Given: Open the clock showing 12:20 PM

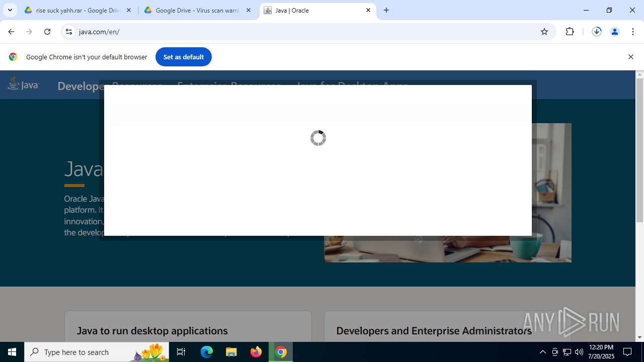Looking at the screenshot, I should (x=601, y=352).
